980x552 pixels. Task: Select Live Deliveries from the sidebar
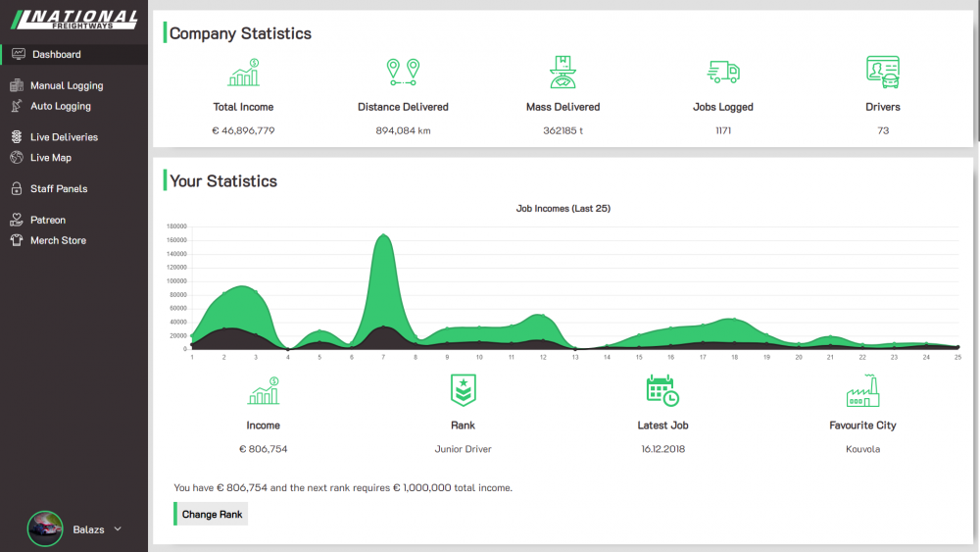click(x=64, y=137)
